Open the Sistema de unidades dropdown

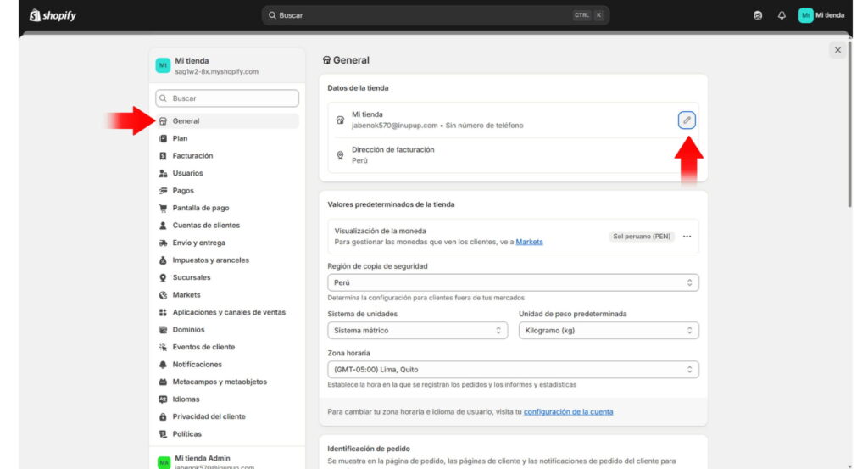click(x=417, y=331)
